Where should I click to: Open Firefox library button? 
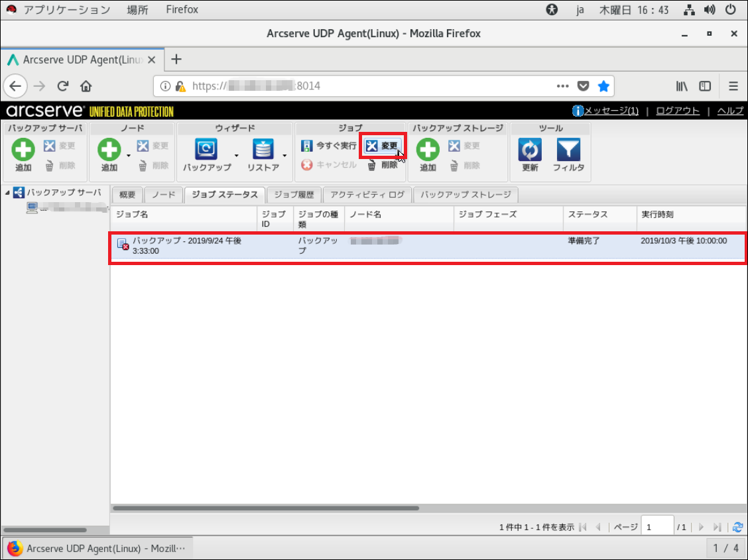682,86
